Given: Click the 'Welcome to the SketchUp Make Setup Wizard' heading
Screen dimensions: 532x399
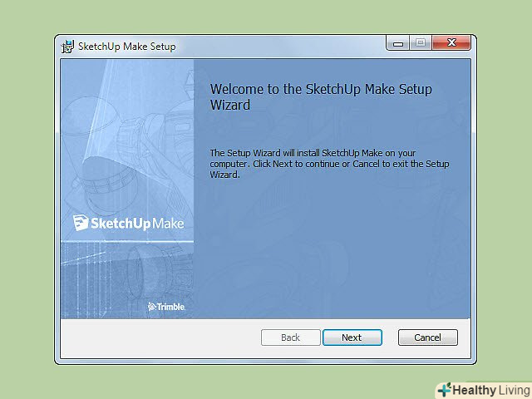Looking at the screenshot, I should 321,97.
